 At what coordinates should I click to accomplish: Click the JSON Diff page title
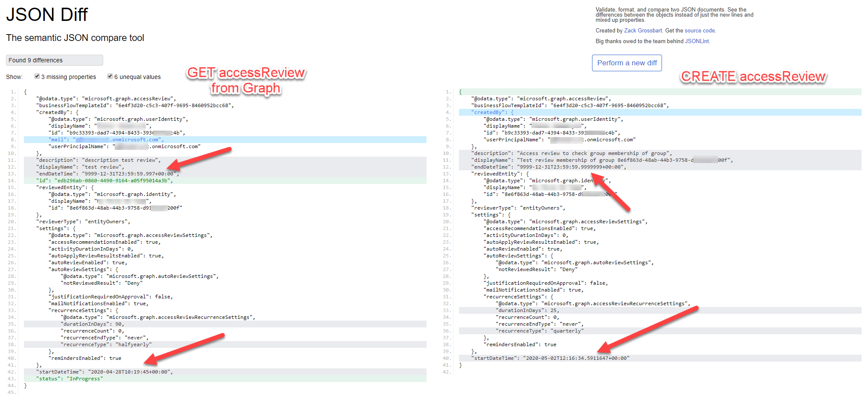[47, 15]
